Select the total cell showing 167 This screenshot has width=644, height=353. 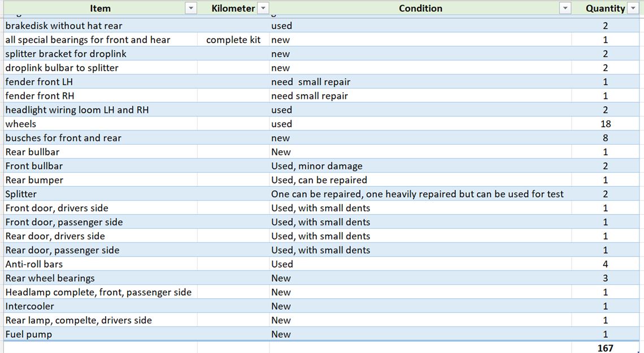pyautogui.click(x=605, y=348)
